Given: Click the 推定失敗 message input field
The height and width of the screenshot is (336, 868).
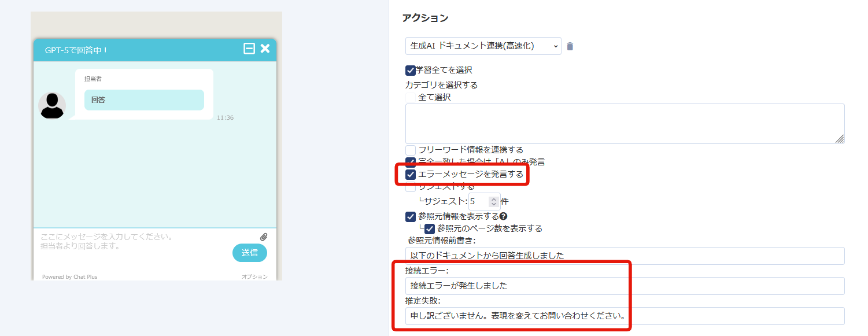Looking at the screenshot, I should pos(625,316).
